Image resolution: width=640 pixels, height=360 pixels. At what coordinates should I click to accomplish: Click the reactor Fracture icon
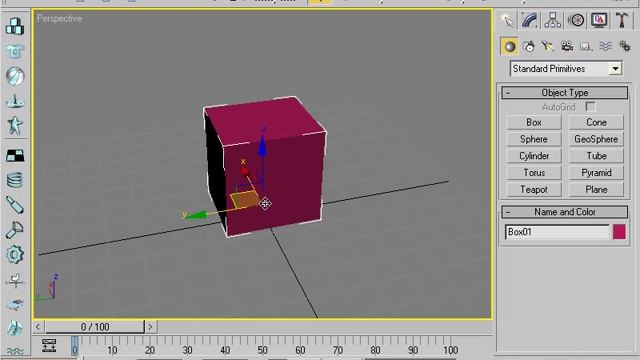pos(15,328)
